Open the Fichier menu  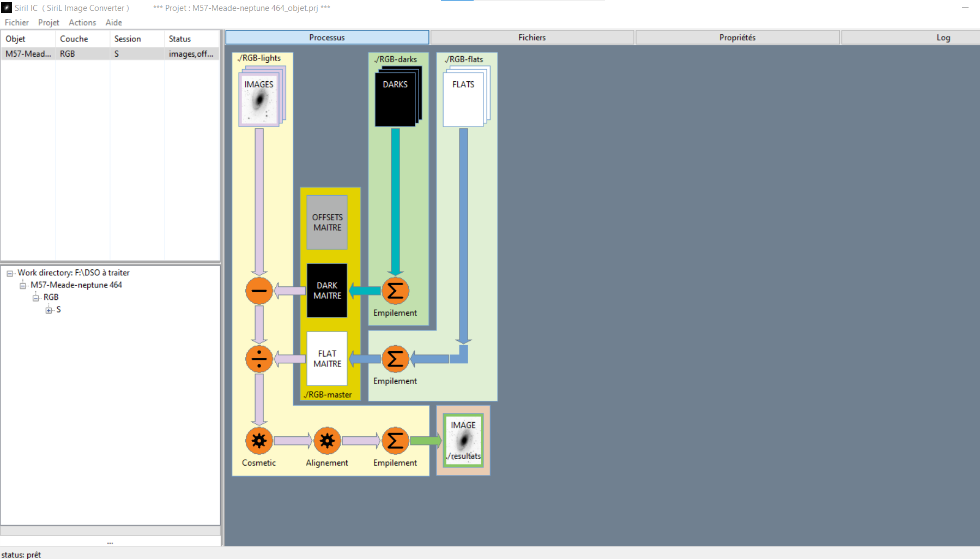[x=17, y=22]
